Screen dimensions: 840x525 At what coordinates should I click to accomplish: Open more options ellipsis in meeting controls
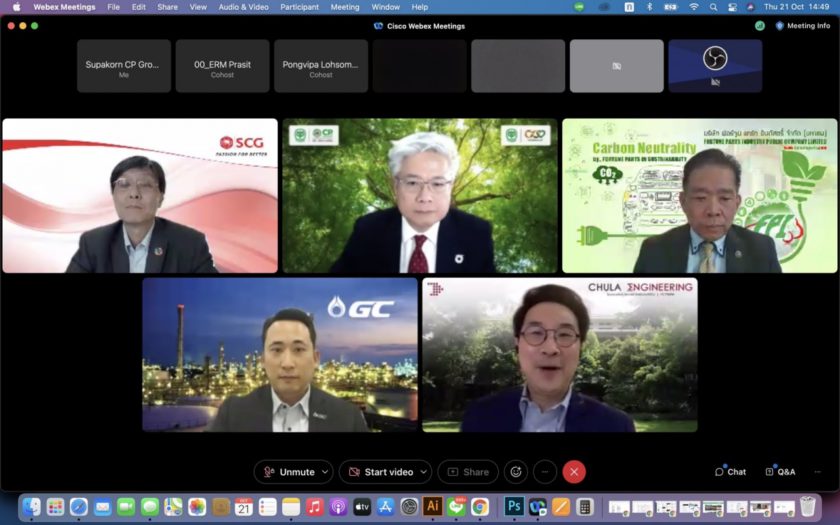[x=545, y=472]
